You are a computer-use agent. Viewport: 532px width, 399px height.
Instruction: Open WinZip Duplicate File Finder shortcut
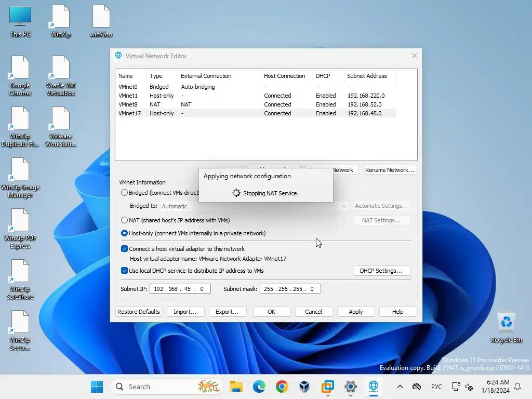click(x=20, y=127)
